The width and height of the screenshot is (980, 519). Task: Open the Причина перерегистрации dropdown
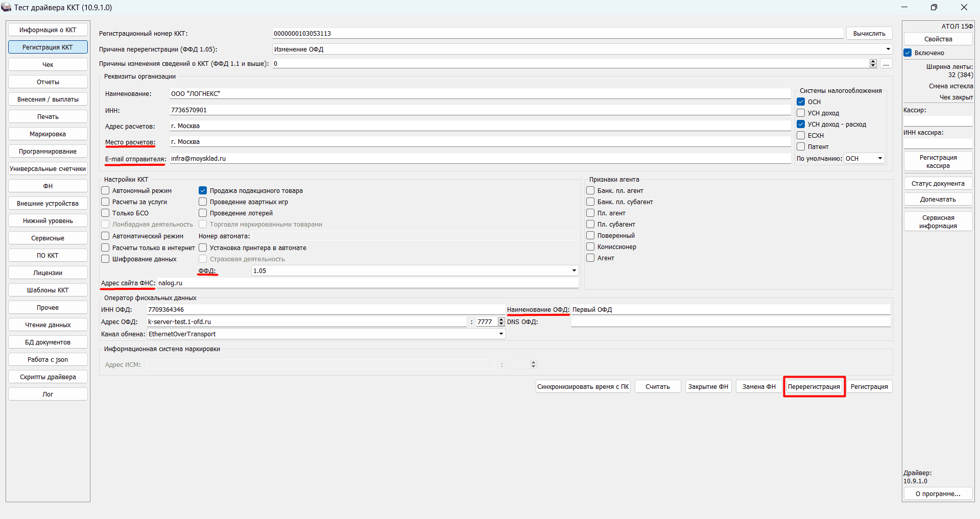click(888, 50)
